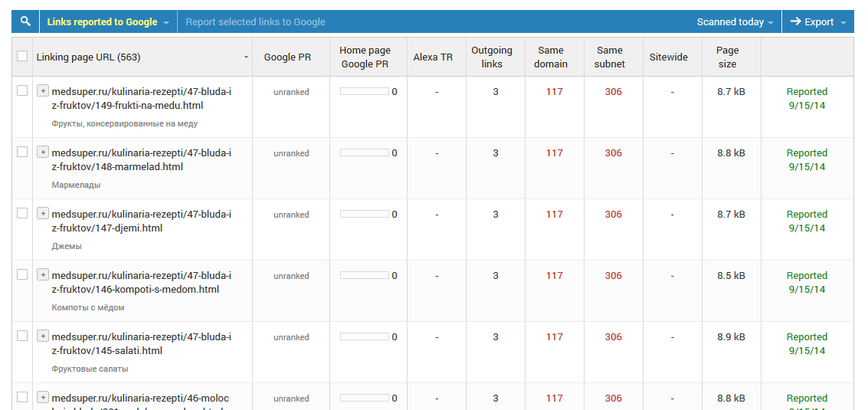Expand the 46-moloc row plus icon
The height and width of the screenshot is (410, 868).
tap(43, 397)
